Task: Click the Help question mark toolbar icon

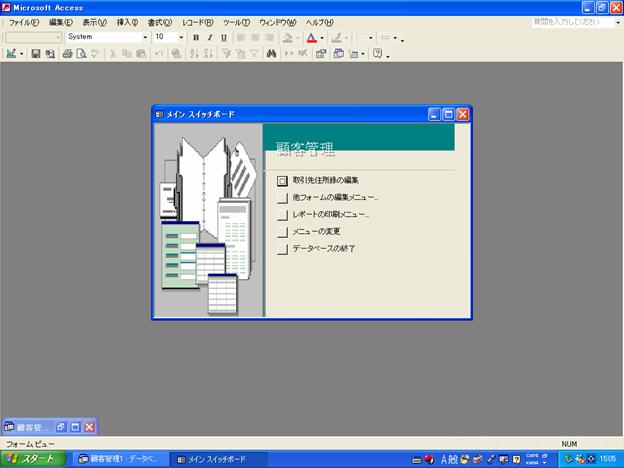Action: tap(377, 54)
